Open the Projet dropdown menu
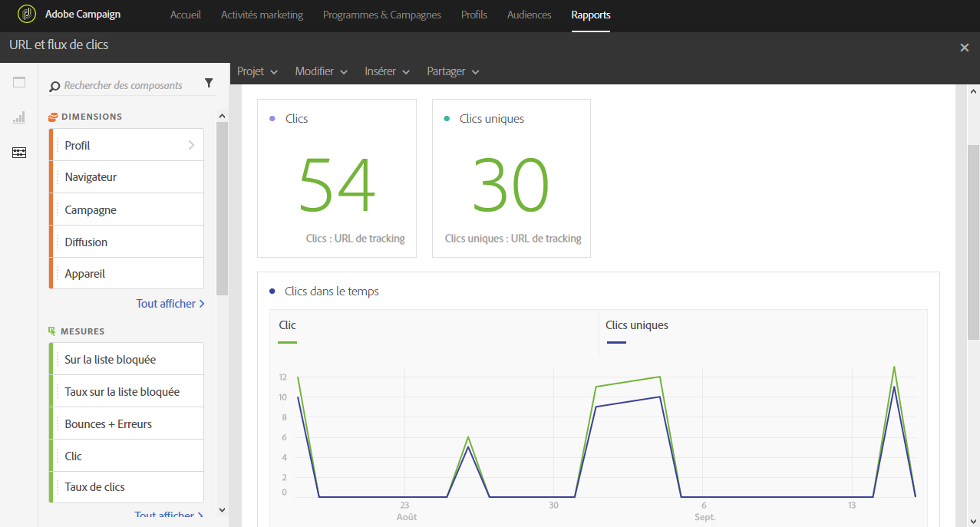The width and height of the screenshot is (980, 527). 257,71
